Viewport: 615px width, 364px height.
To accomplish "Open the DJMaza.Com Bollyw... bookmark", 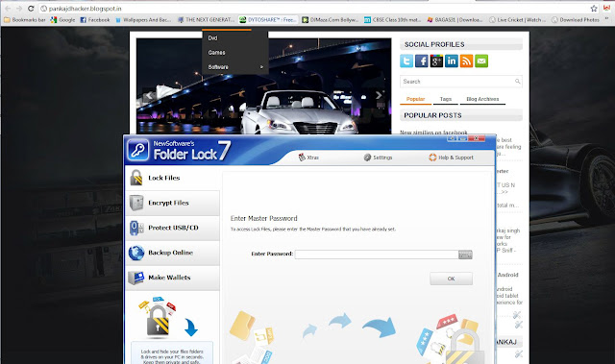I will (x=331, y=19).
